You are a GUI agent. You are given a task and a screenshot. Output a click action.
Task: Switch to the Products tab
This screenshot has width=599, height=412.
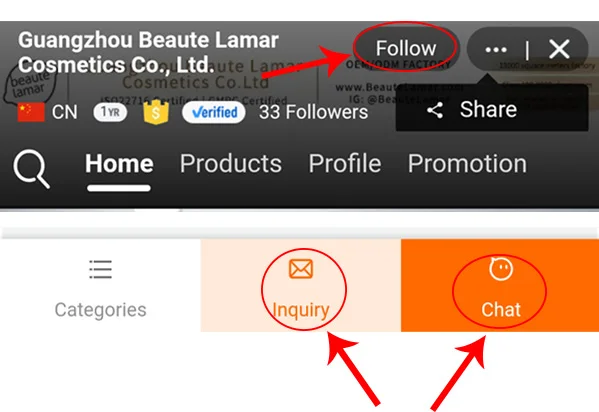[231, 164]
